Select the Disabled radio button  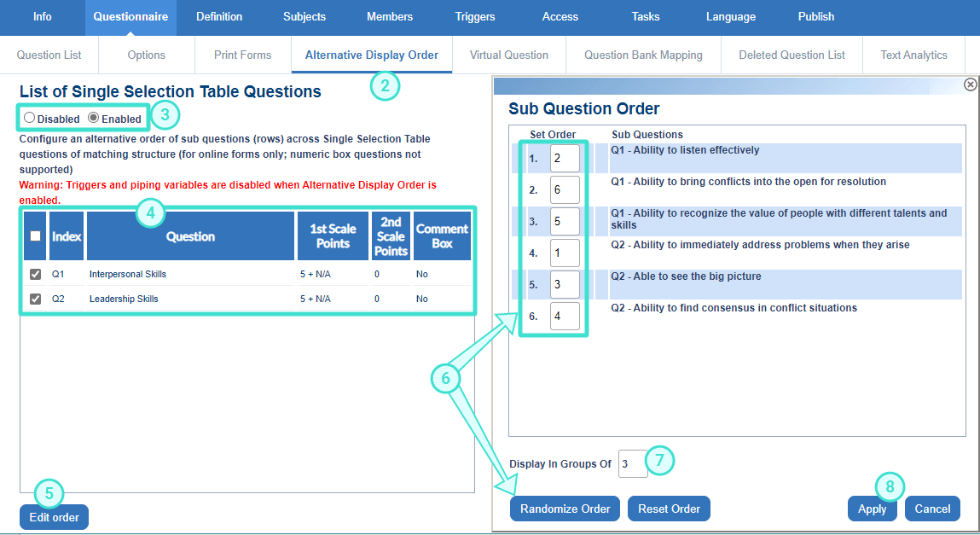30,118
